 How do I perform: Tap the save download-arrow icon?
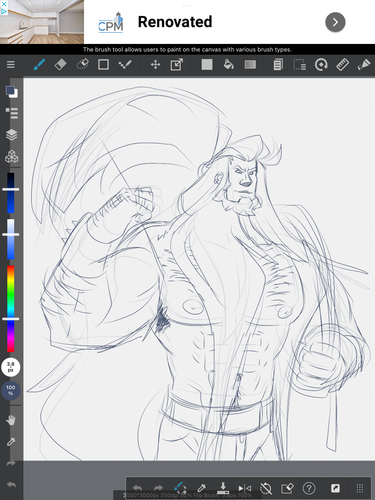click(x=223, y=488)
